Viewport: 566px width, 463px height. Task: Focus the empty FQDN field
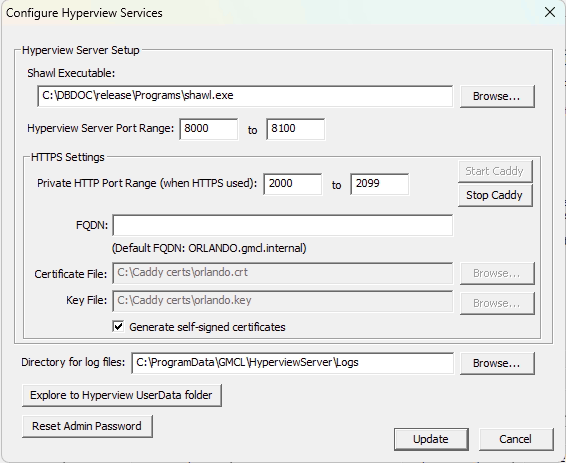(283, 225)
